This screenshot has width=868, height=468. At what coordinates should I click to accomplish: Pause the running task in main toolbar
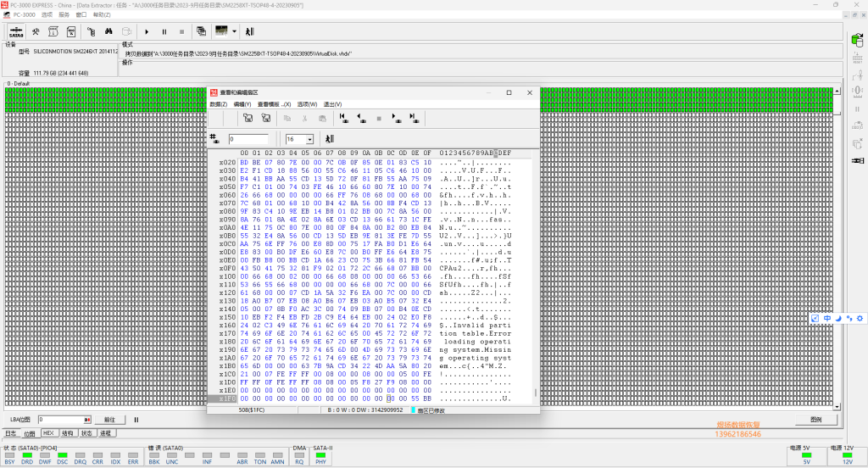[164, 32]
